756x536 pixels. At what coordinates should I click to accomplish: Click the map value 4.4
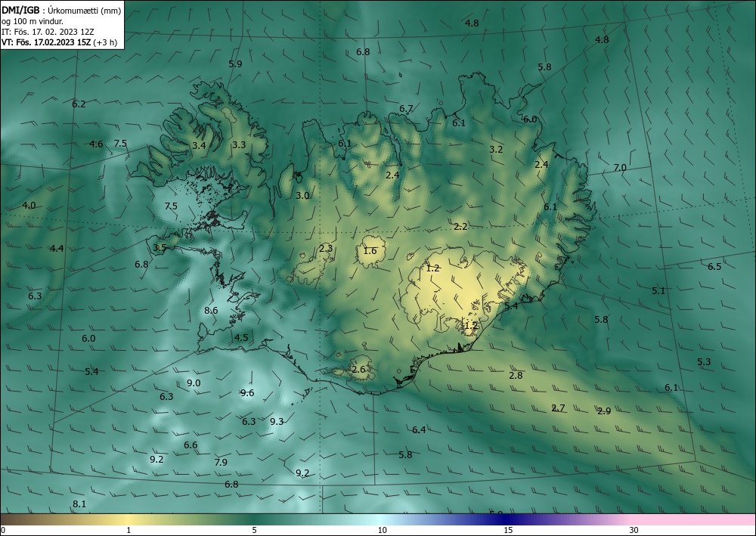point(57,249)
